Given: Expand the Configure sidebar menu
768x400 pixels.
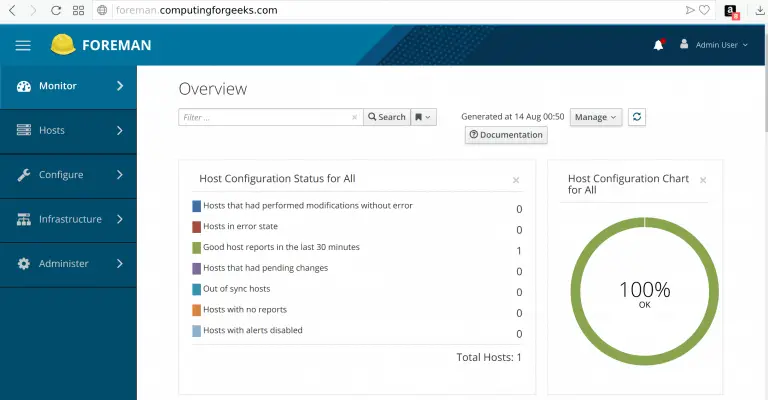Looking at the screenshot, I should [x=68, y=175].
